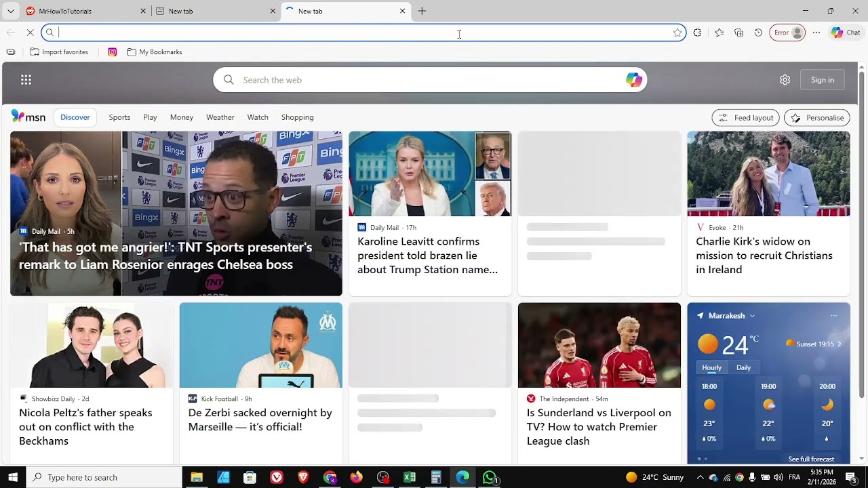Click the msn logo
The height and width of the screenshot is (488, 868).
(x=28, y=117)
